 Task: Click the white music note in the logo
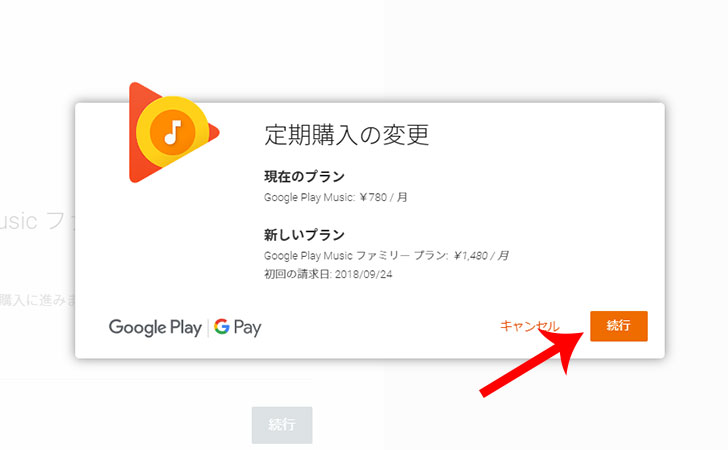click(x=173, y=132)
